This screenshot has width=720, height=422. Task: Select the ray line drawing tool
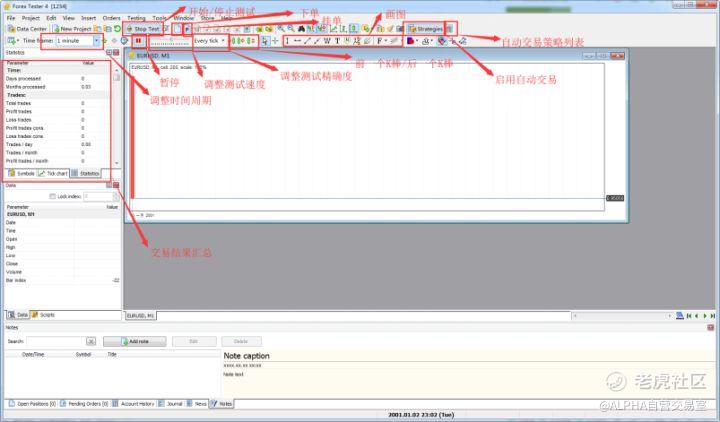point(317,41)
